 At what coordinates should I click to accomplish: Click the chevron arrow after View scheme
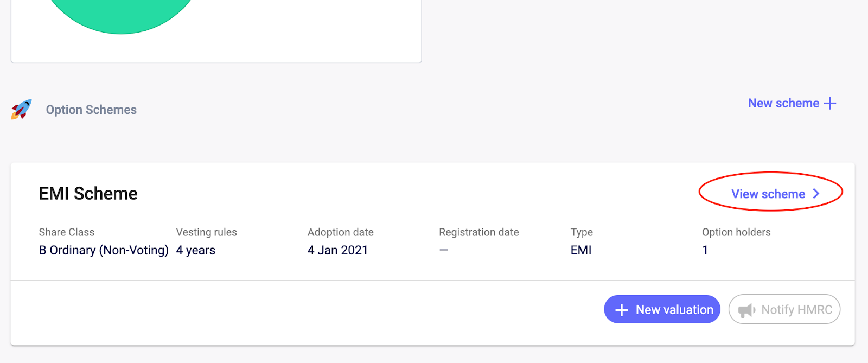(x=816, y=194)
